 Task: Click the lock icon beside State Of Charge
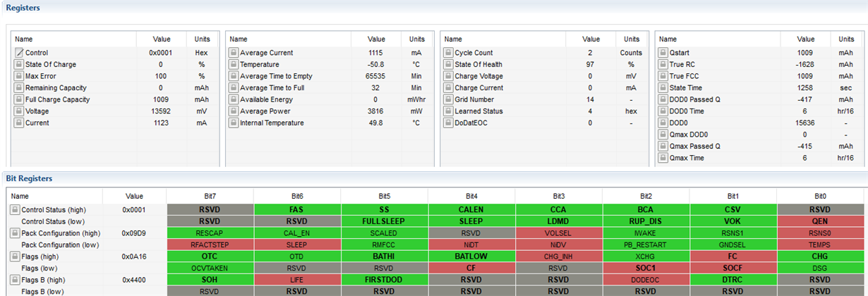[19, 64]
